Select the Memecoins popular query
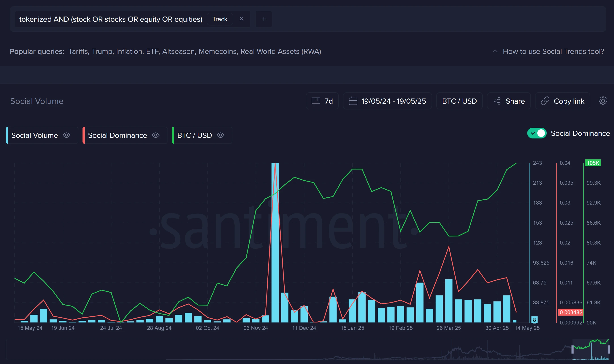 click(x=218, y=51)
